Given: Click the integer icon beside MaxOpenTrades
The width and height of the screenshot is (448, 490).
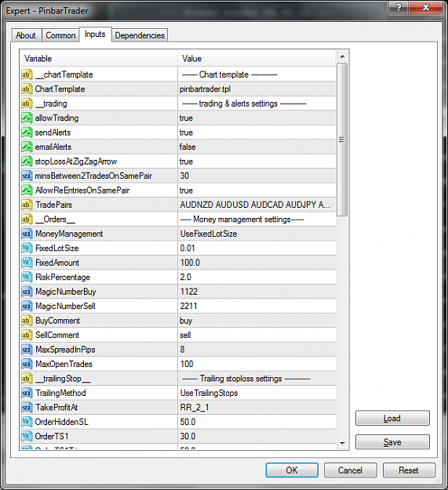Looking at the screenshot, I should 27,364.
